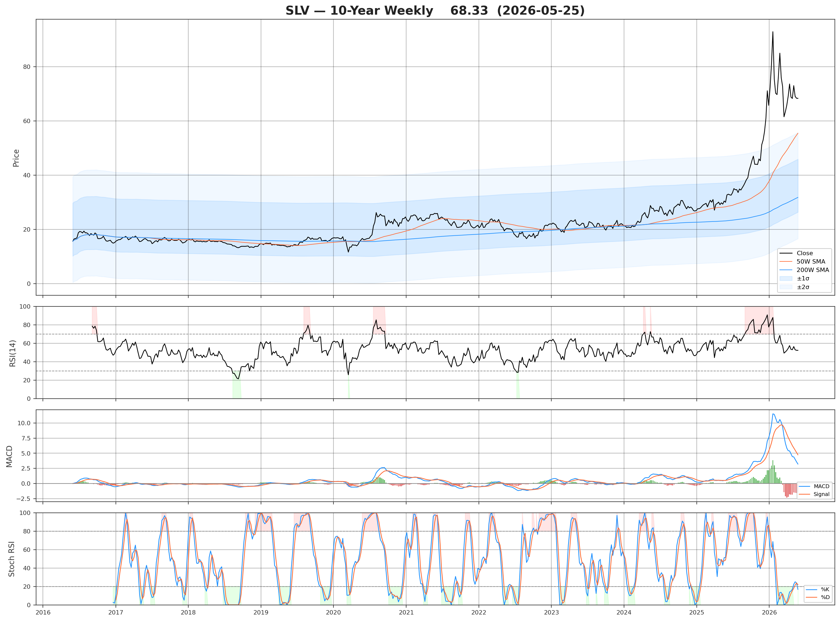Click the 100 tick on the RSI(14) axis
Image resolution: width=840 pixels, height=621 pixels.
coord(25,307)
